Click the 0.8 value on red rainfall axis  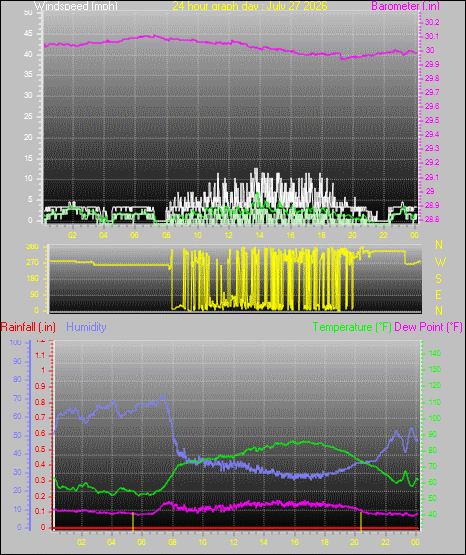(x=40, y=402)
